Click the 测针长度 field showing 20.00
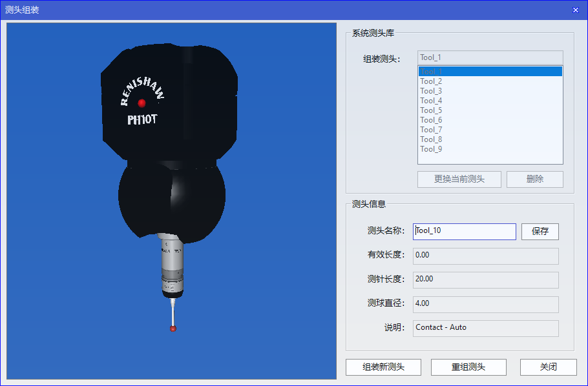The image size is (588, 386). tap(486, 280)
